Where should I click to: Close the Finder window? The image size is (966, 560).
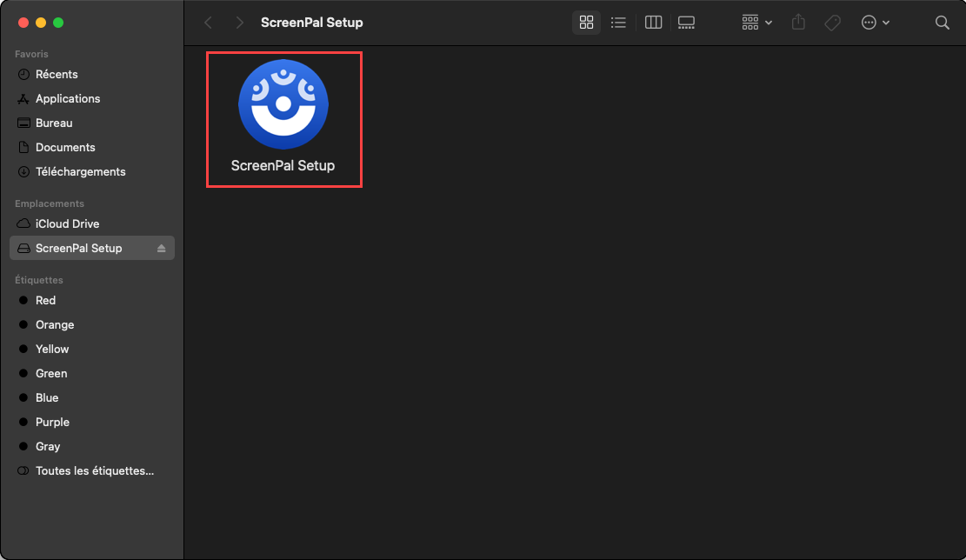click(x=23, y=23)
